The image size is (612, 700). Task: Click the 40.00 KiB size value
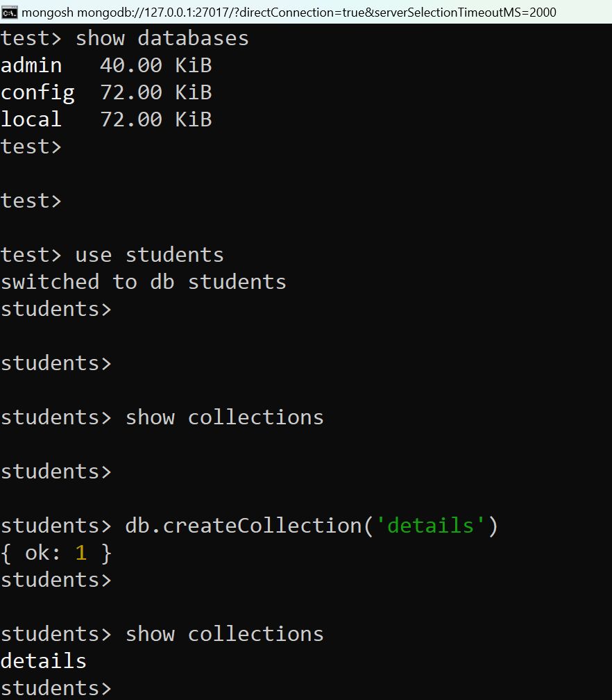(155, 65)
